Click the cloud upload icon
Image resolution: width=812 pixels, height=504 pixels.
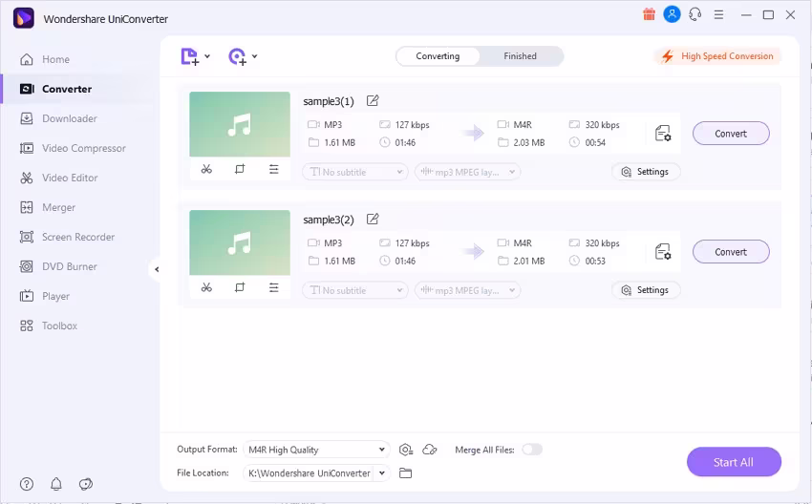[430, 450]
